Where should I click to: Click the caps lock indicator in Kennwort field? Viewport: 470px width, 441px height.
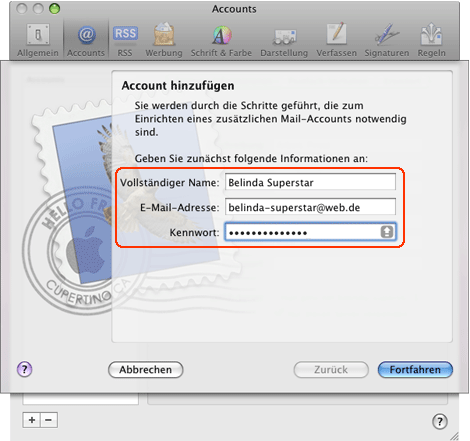387,232
